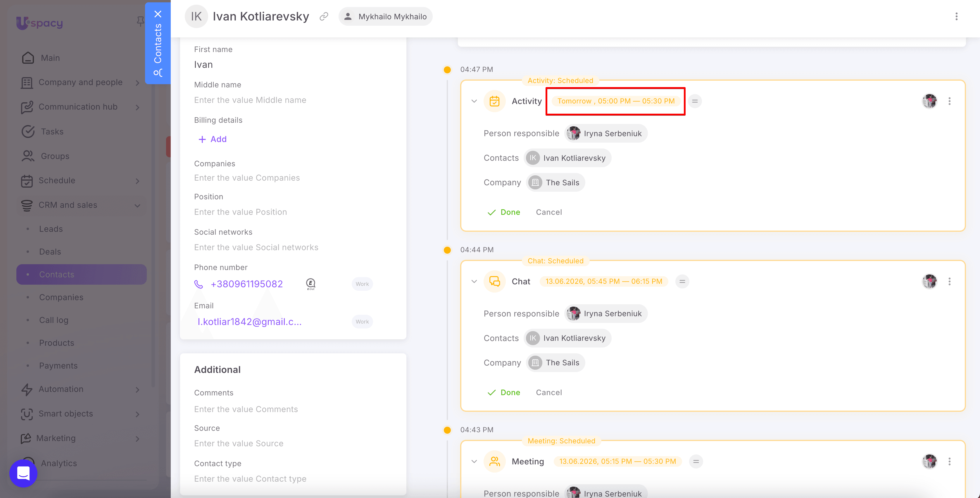Click the Comments field

coord(246,409)
